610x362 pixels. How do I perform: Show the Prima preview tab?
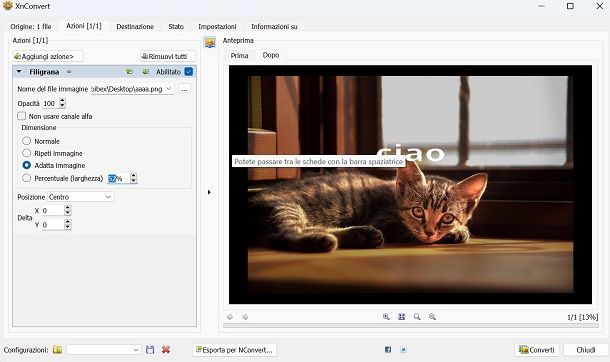[x=239, y=56]
